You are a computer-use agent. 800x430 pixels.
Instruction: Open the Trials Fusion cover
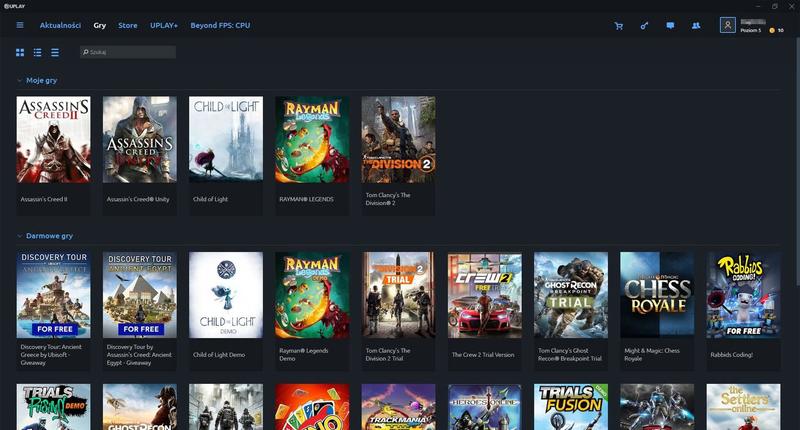pyautogui.click(x=571, y=407)
